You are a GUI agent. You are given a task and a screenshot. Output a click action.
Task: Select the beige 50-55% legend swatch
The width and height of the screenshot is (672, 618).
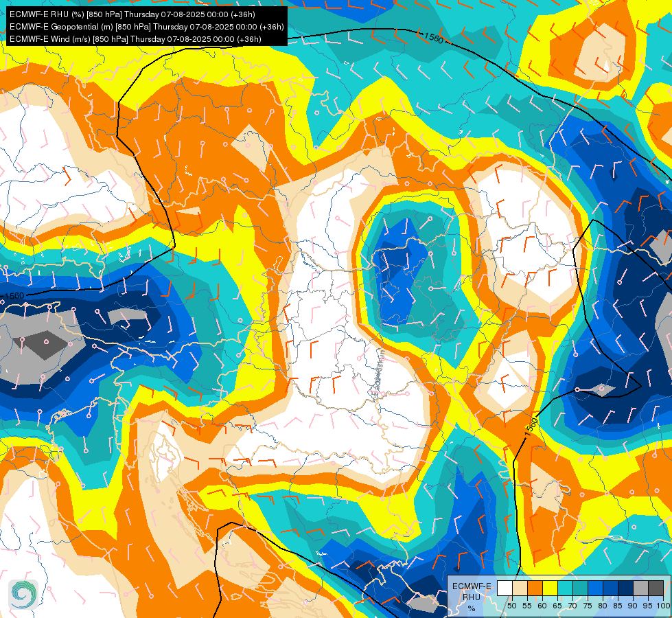(x=520, y=588)
